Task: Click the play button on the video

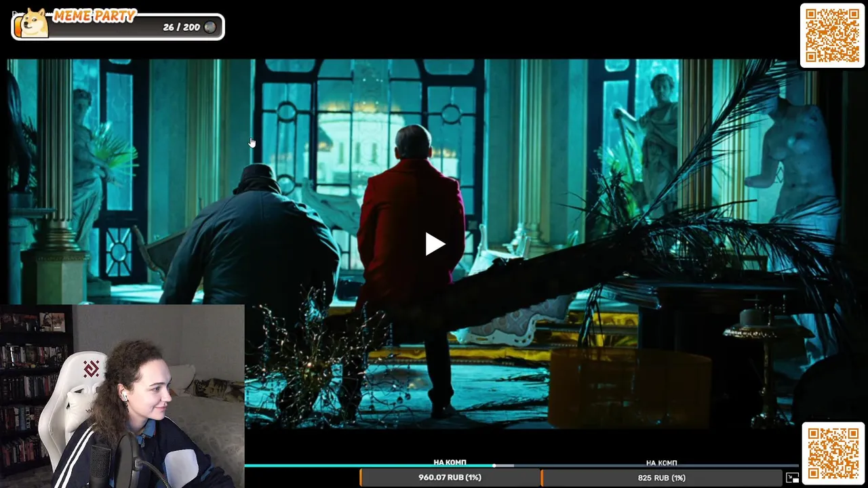Action: (435, 244)
